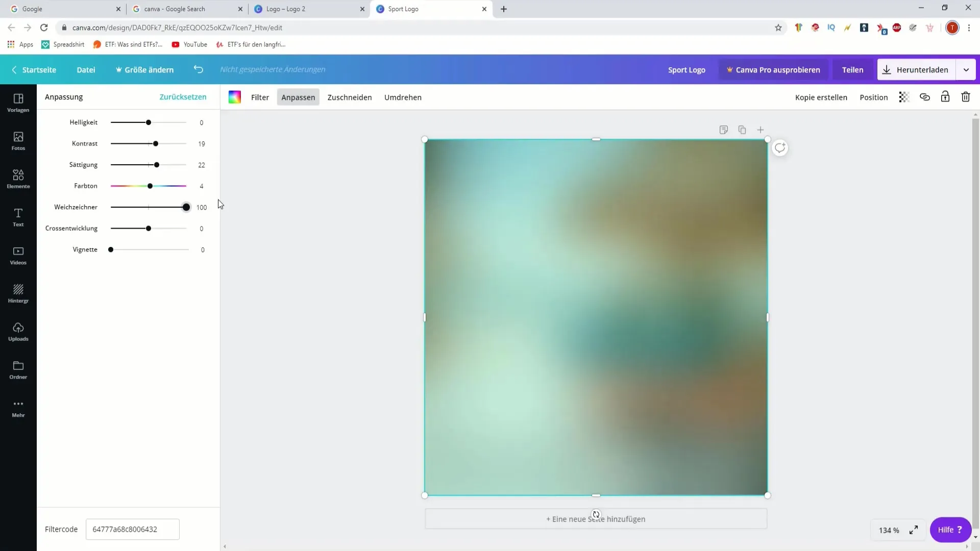Open a new browser tab

tap(504, 9)
